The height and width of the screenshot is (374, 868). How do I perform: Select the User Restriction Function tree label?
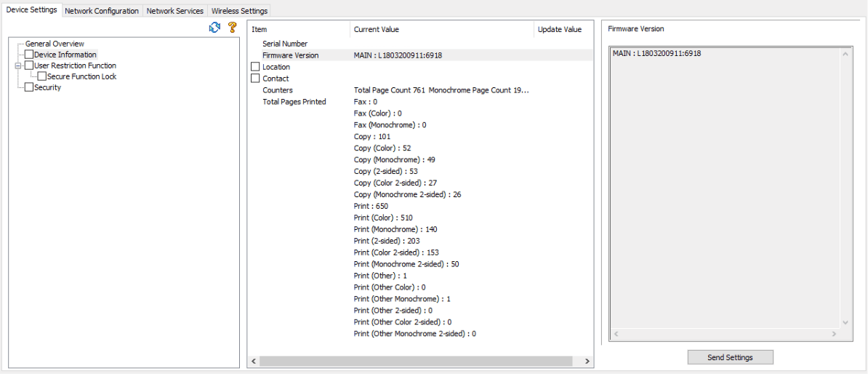pyautogui.click(x=76, y=65)
